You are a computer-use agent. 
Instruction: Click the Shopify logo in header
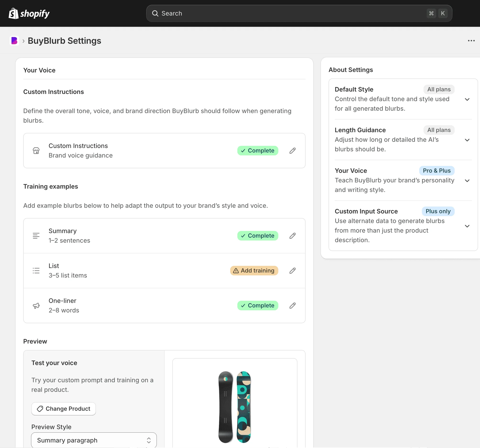29,14
